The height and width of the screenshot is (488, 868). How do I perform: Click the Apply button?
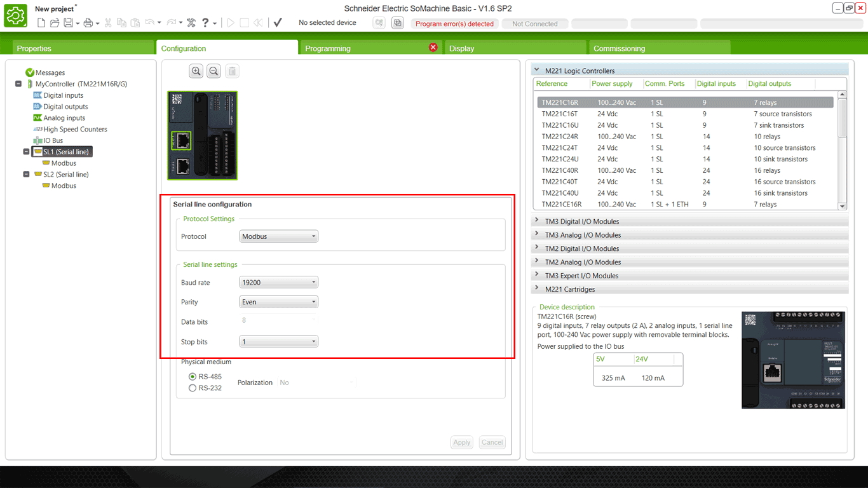point(462,442)
